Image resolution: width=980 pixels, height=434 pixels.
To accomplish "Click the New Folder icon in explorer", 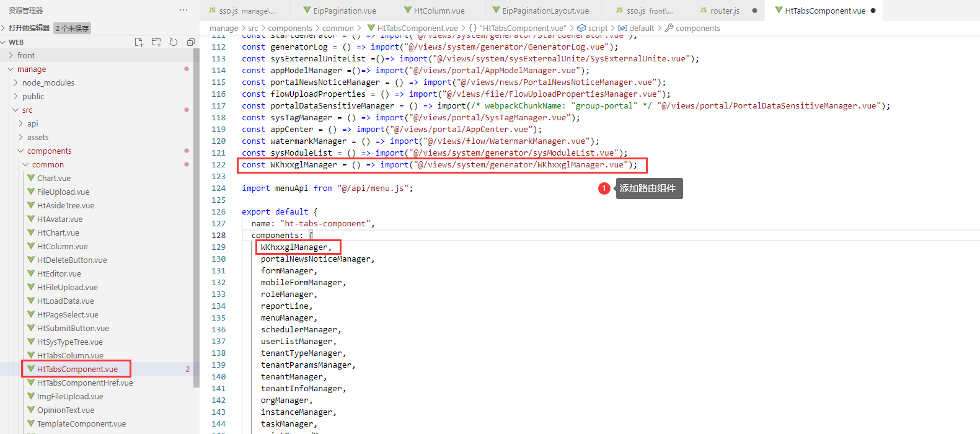I will pyautogui.click(x=156, y=42).
